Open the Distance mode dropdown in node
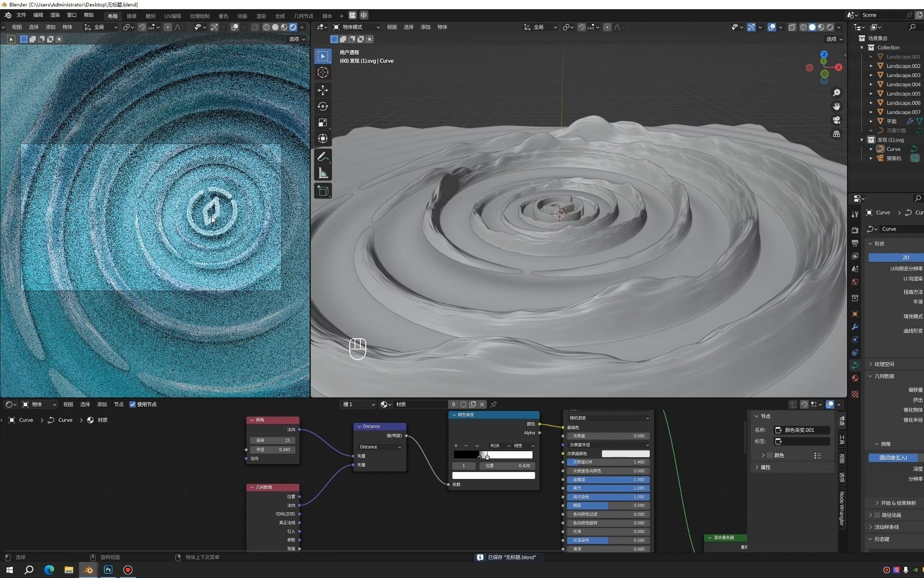 tap(380, 447)
